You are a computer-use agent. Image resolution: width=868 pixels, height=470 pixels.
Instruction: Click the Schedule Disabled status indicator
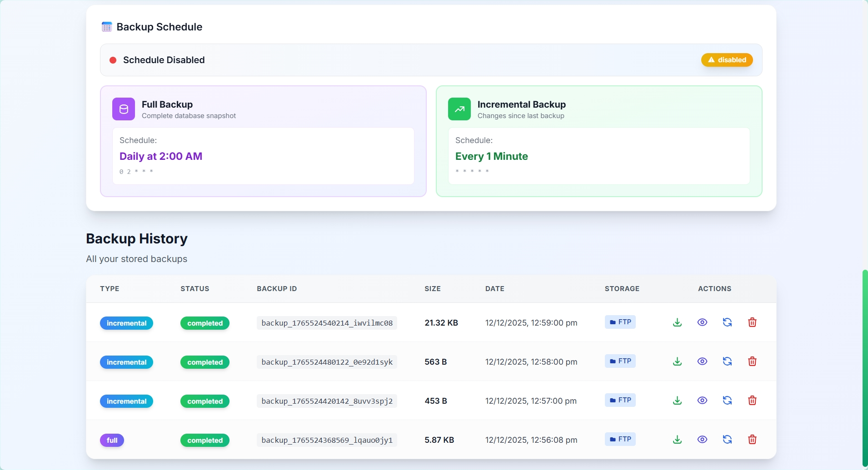coord(113,60)
